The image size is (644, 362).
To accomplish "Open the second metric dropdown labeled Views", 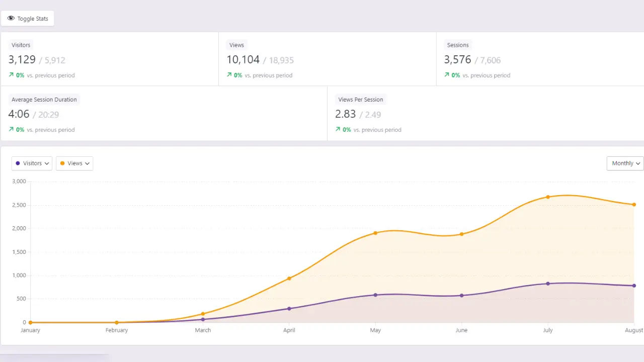I will (74, 163).
